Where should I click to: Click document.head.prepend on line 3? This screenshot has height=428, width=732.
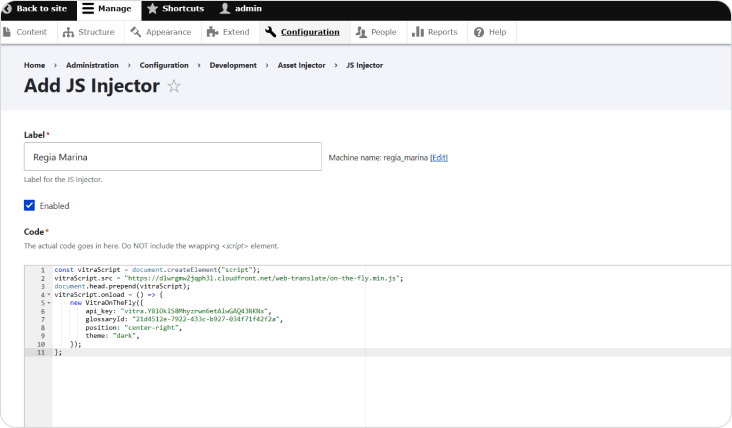[x=95, y=287]
